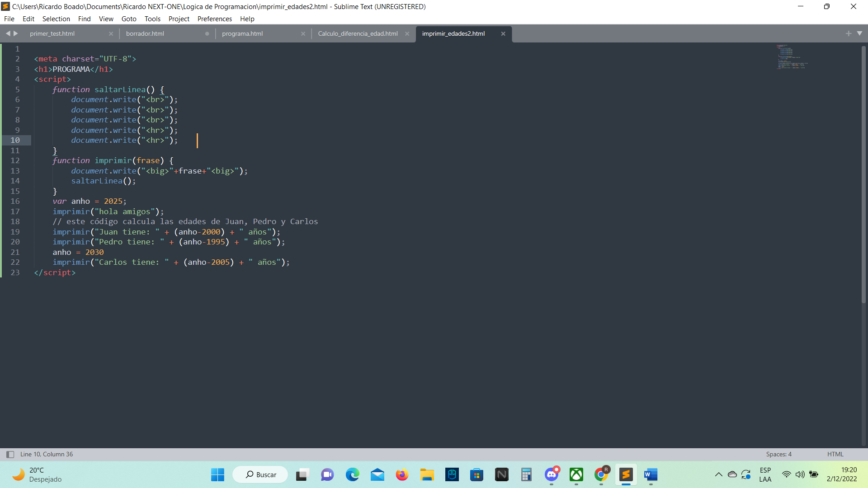868x488 pixels.
Task: Switch to the primer_test.html tab
Action: tap(52, 33)
